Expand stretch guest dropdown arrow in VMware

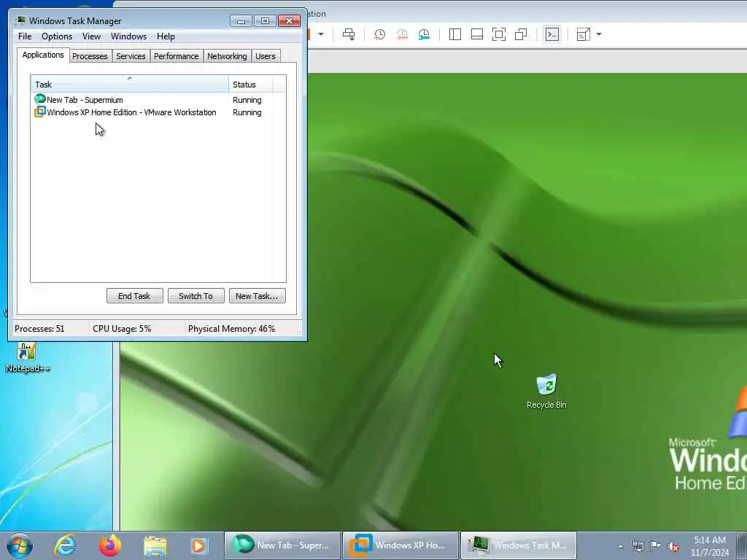coord(599,34)
